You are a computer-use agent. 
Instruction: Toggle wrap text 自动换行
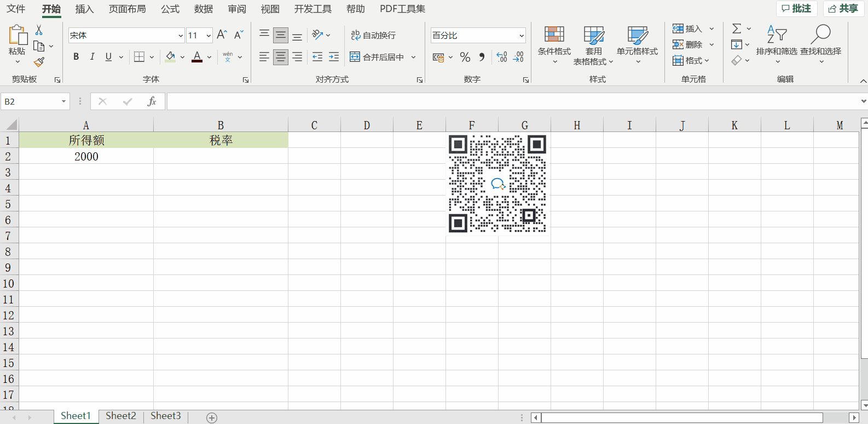373,35
